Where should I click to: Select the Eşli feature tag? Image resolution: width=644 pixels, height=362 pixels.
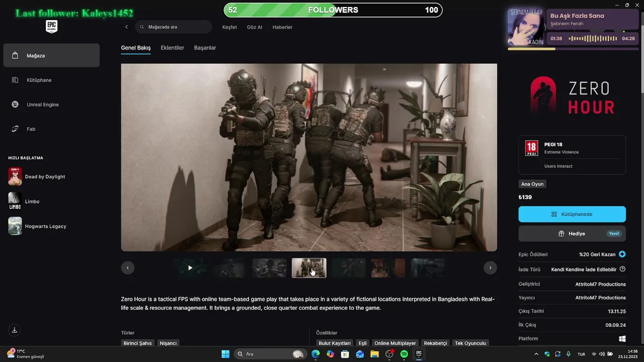362,343
